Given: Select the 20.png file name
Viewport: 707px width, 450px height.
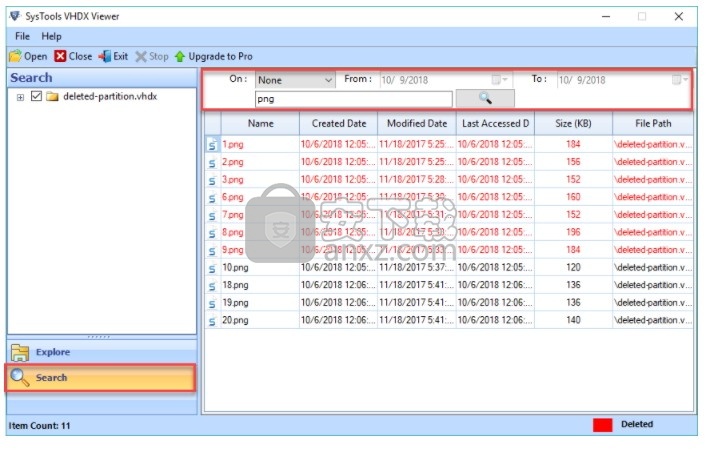Looking at the screenshot, I should pyautogui.click(x=235, y=321).
